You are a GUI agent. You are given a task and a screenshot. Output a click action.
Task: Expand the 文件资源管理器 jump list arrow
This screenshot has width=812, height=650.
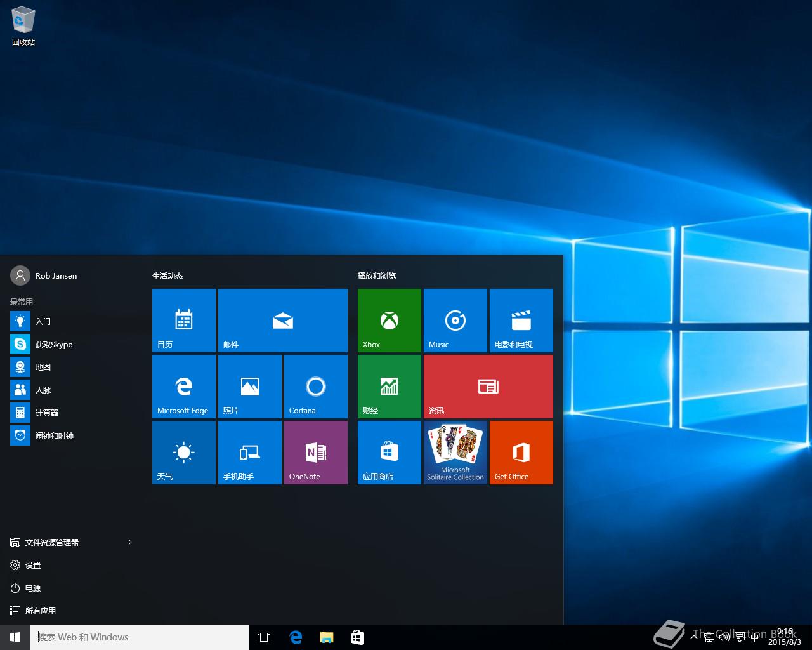pos(130,542)
